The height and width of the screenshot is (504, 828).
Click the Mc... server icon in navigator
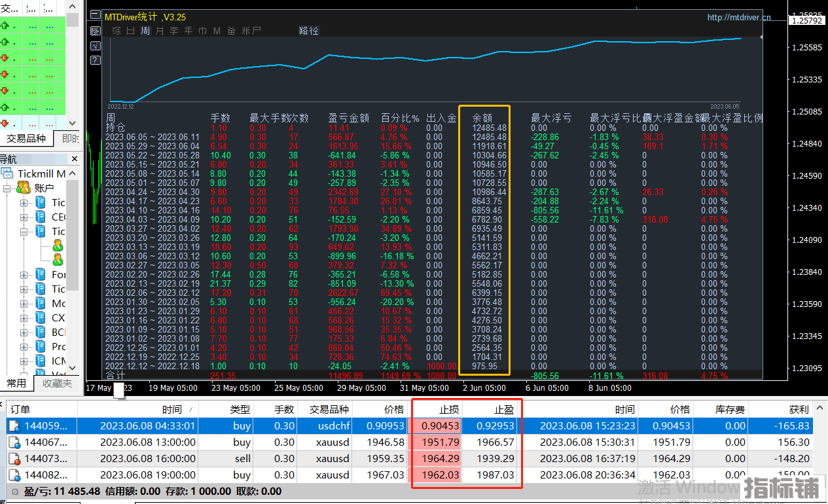(x=41, y=303)
